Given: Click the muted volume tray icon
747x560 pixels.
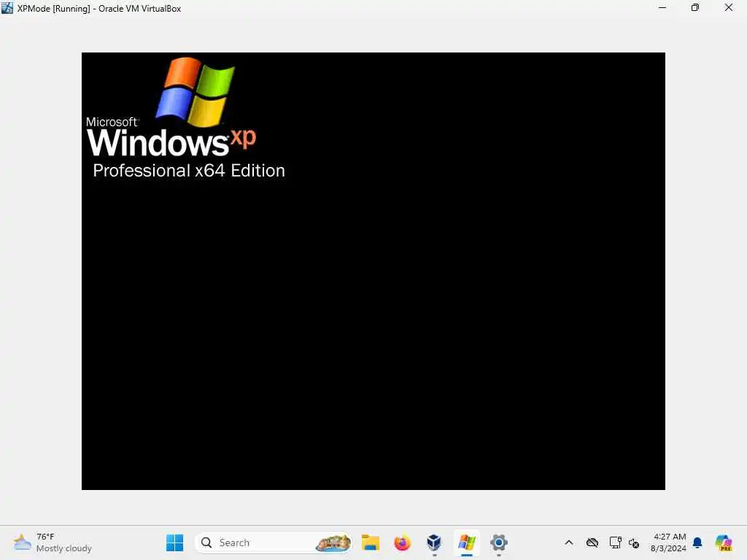Looking at the screenshot, I should [634, 542].
